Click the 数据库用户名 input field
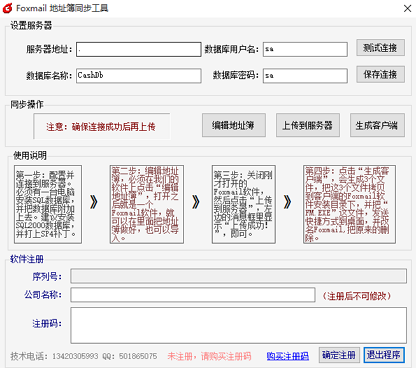The image size is (416, 368). click(x=305, y=49)
